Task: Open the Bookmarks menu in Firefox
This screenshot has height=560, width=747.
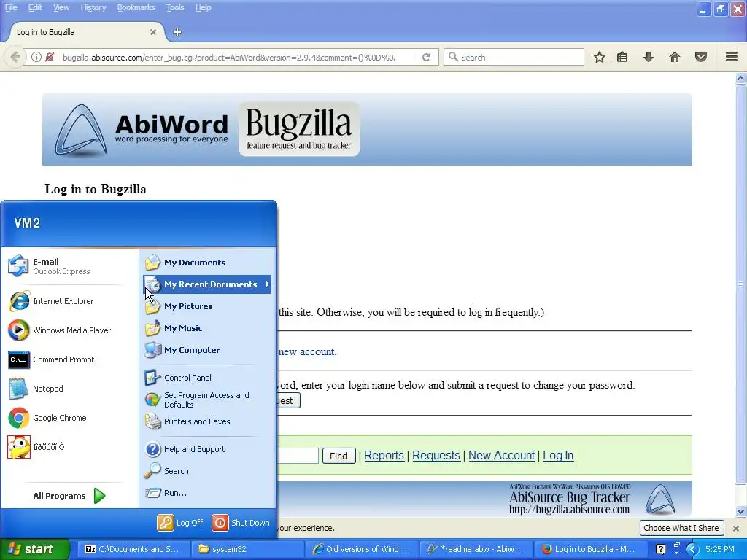Action: click(x=136, y=7)
